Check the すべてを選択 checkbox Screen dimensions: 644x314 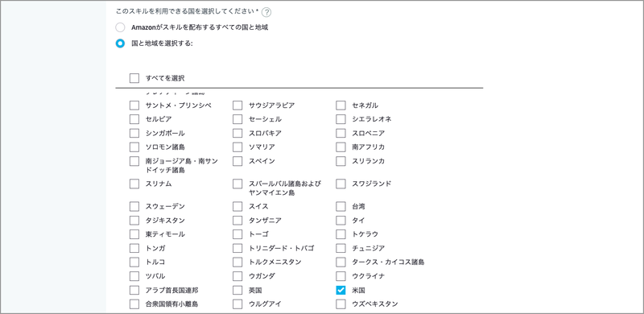134,78
